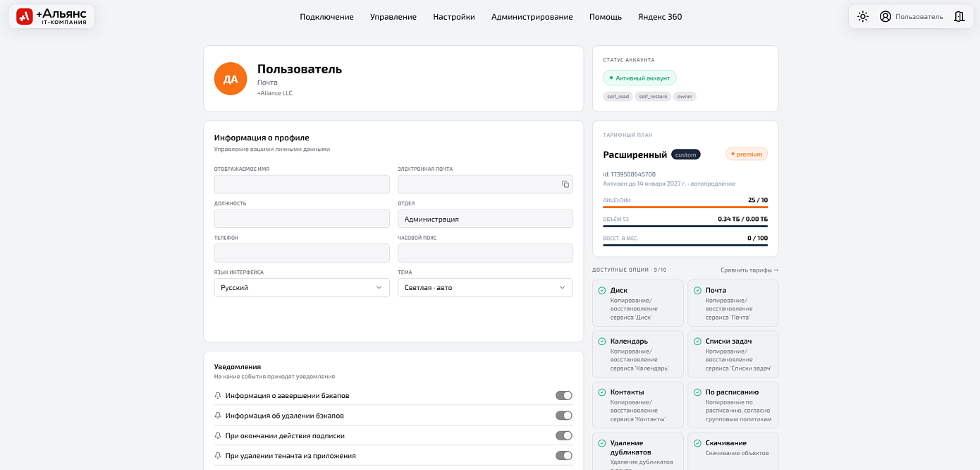Click the logout door icon

click(959, 16)
